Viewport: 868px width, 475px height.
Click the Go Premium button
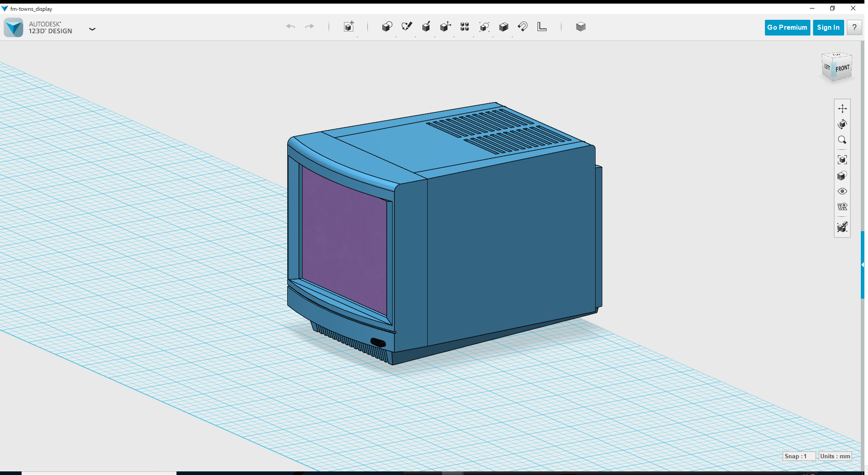coord(787,27)
